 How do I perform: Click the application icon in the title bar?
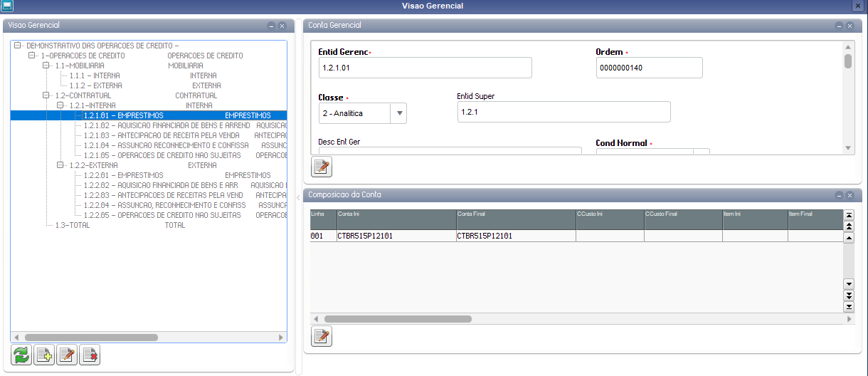click(7, 6)
